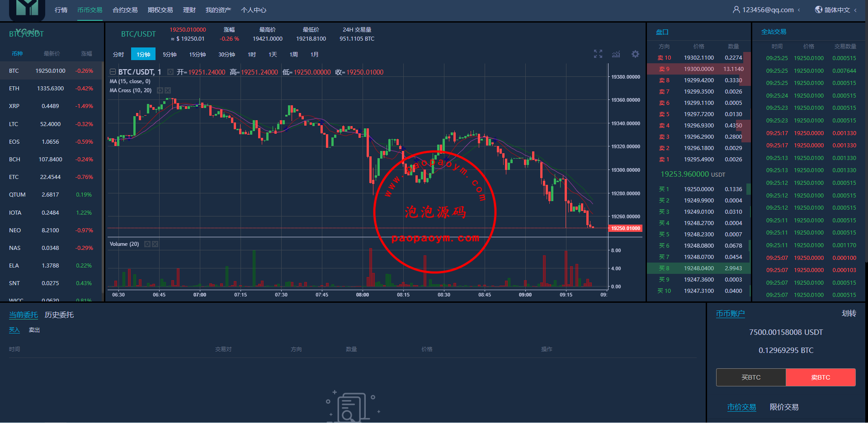Viewport: 868px width, 423px height.
Task: Select IOTA in the coin list
Action: [52, 212]
